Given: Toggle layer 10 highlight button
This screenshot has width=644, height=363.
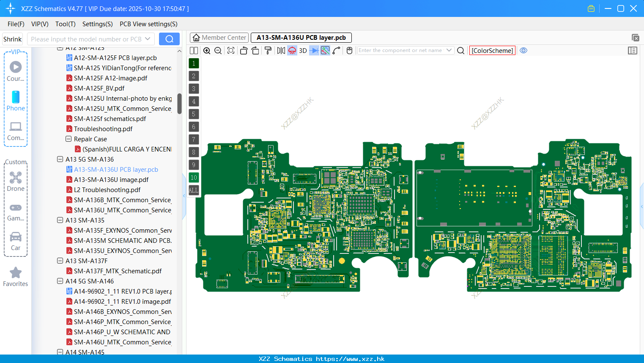Looking at the screenshot, I should click(x=194, y=177).
